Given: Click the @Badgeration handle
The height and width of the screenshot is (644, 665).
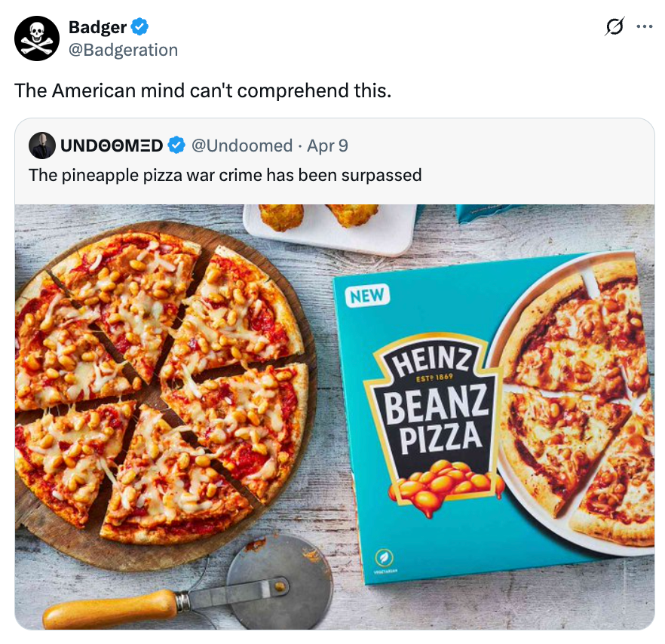Looking at the screenshot, I should [122, 50].
